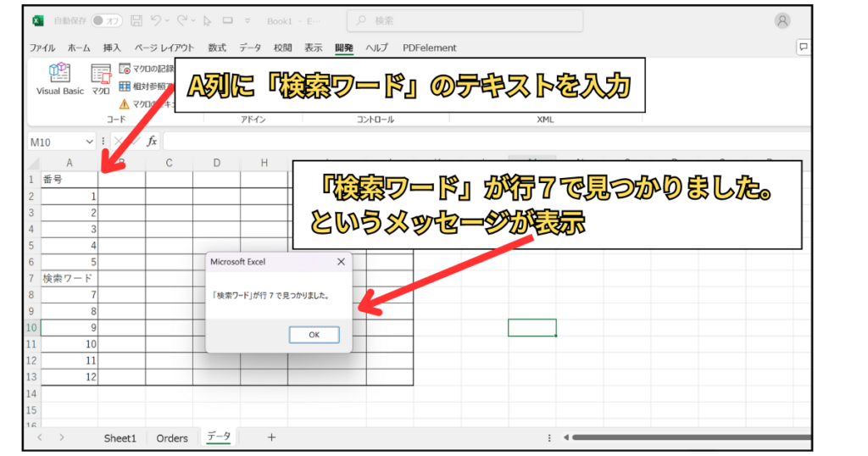Toggle 相対参照 relative reference recording

[125, 86]
